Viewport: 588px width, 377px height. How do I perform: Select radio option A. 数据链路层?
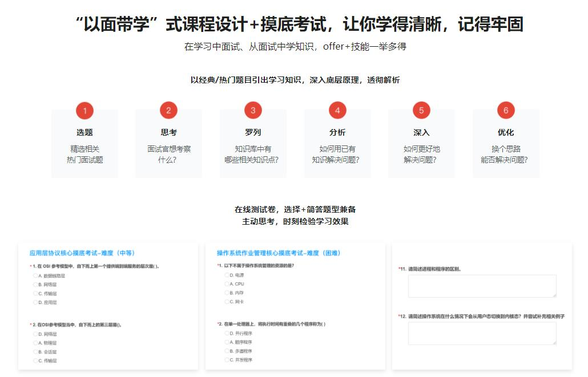click(35, 275)
